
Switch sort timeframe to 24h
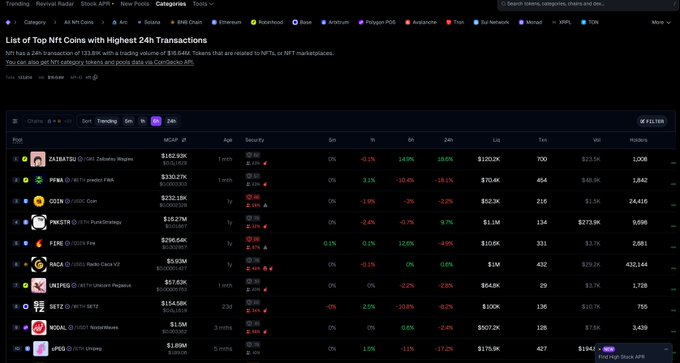click(x=172, y=121)
